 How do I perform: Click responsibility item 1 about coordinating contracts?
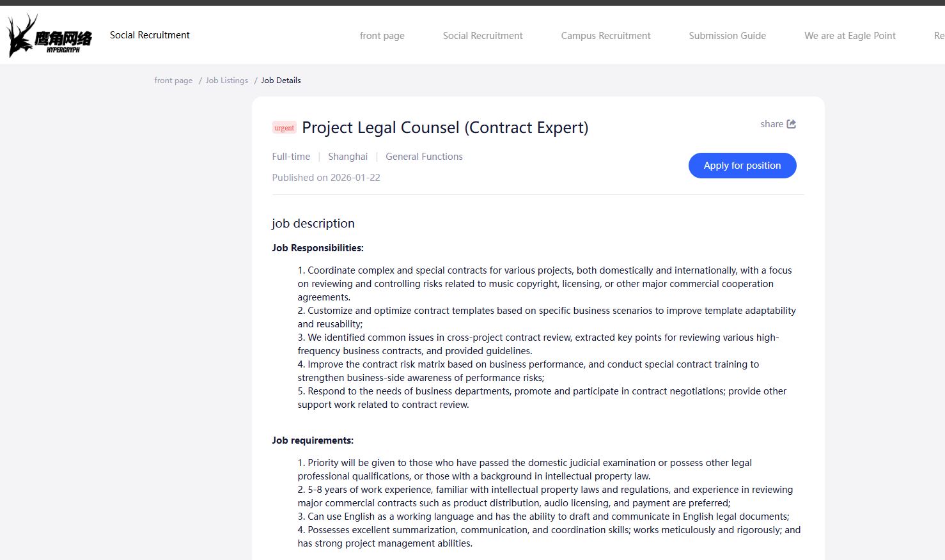click(x=545, y=284)
